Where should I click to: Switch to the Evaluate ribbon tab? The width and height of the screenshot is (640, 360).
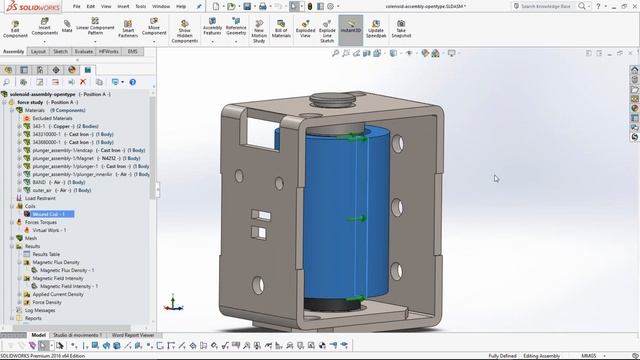(84, 51)
